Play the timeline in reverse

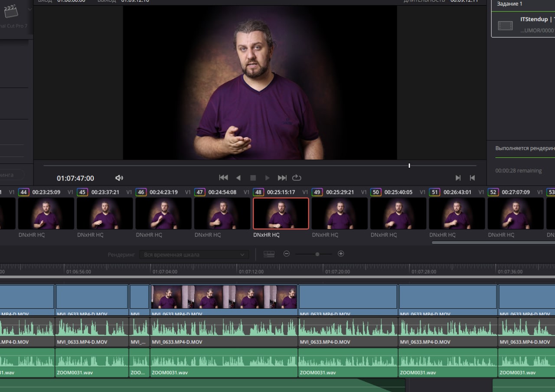[238, 178]
